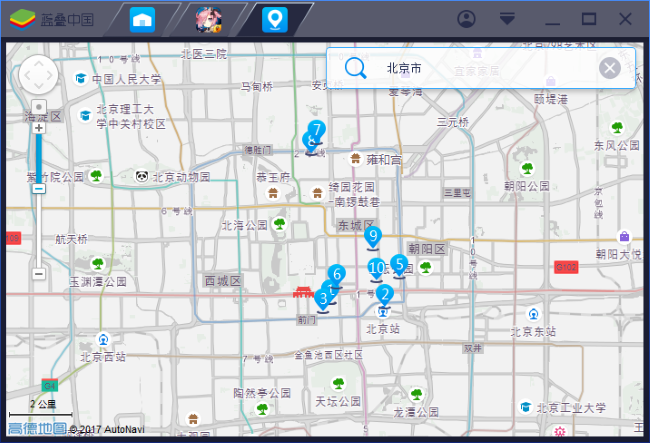Click the zoom slider handle

coord(39,189)
